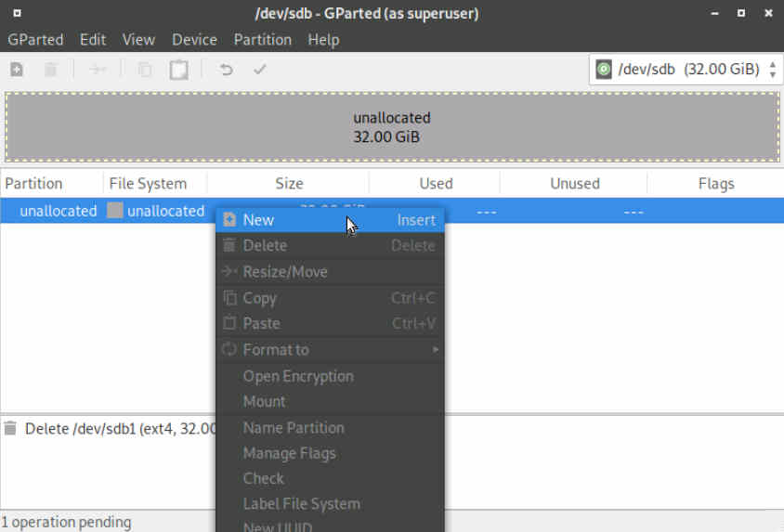Click the Partition column header
This screenshot has width=784, height=532.
pyautogui.click(x=52, y=183)
